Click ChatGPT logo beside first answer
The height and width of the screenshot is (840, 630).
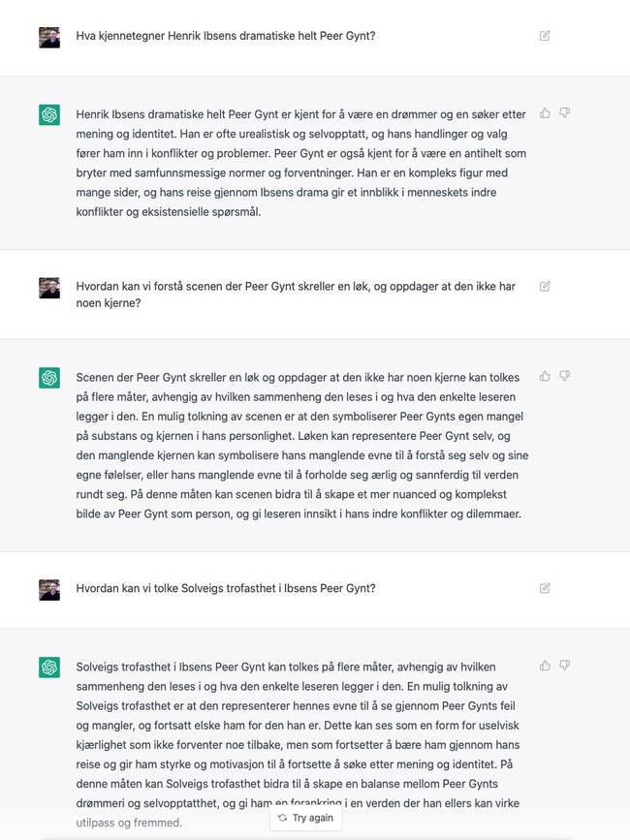click(x=49, y=114)
